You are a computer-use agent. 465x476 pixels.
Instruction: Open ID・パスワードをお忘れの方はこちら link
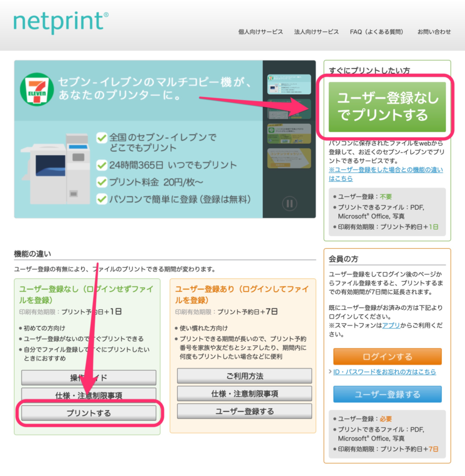coord(385,372)
